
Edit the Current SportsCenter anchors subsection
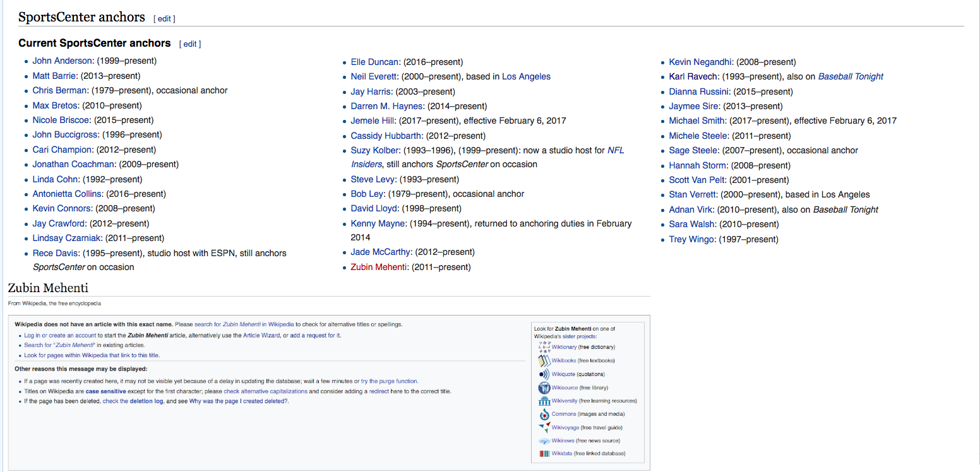tap(190, 44)
